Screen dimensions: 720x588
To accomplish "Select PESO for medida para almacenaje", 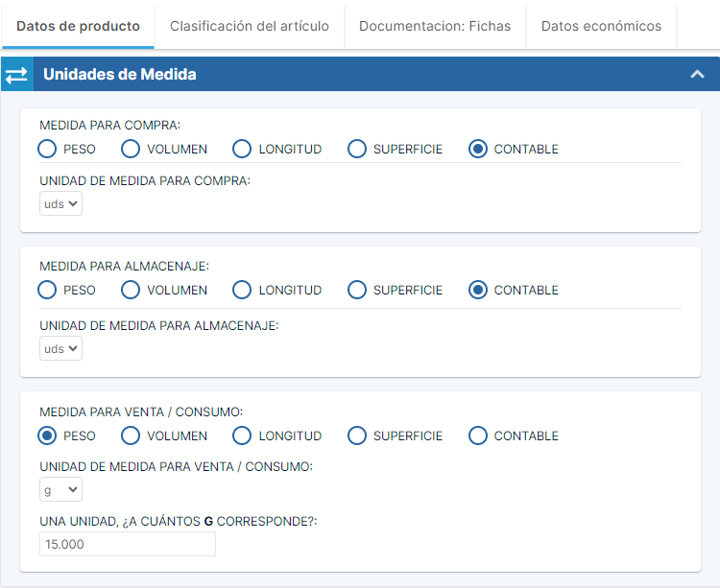I will coord(47,290).
